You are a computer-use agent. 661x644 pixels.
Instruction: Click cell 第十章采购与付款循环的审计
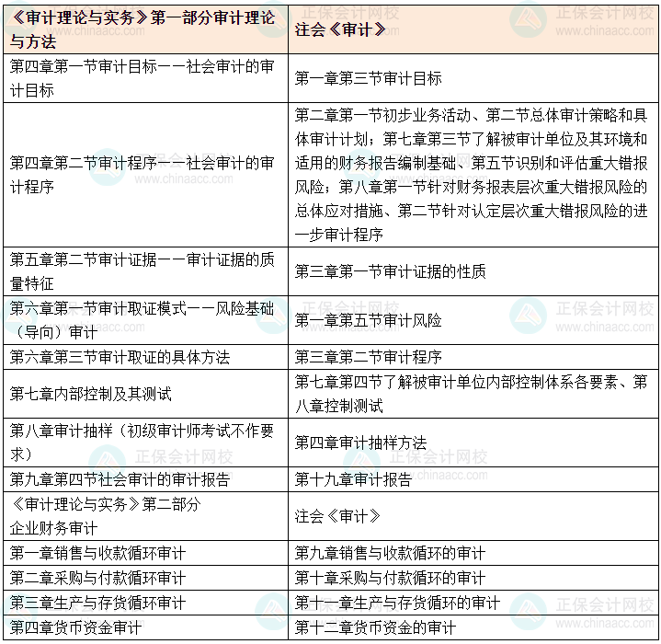[473, 578]
